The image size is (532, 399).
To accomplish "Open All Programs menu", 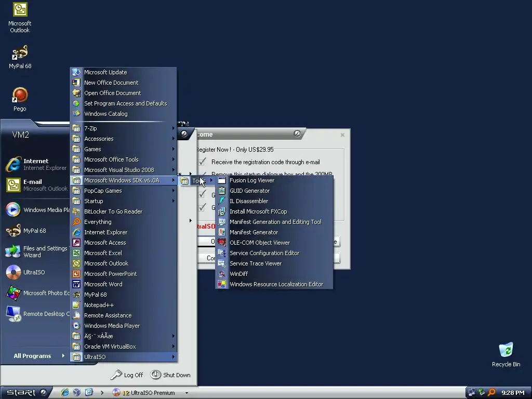I will click(38, 356).
